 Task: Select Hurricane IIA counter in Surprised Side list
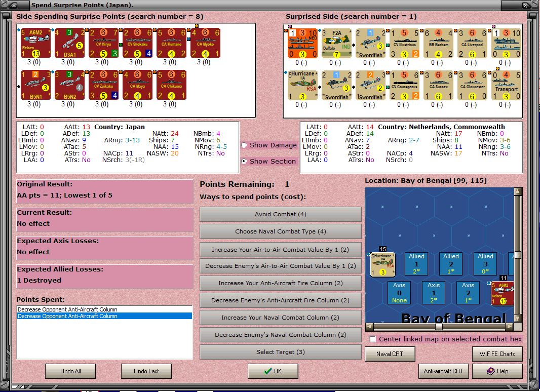tap(302, 86)
